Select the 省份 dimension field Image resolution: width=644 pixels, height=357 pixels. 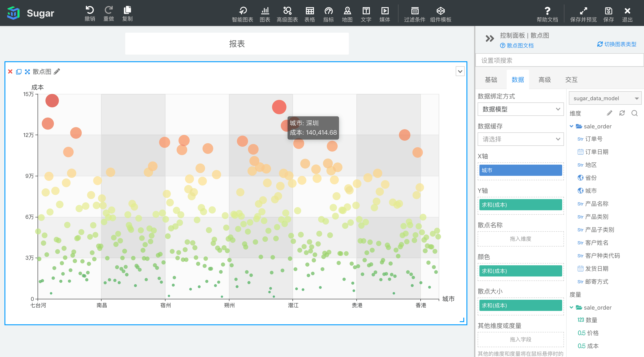click(587, 178)
